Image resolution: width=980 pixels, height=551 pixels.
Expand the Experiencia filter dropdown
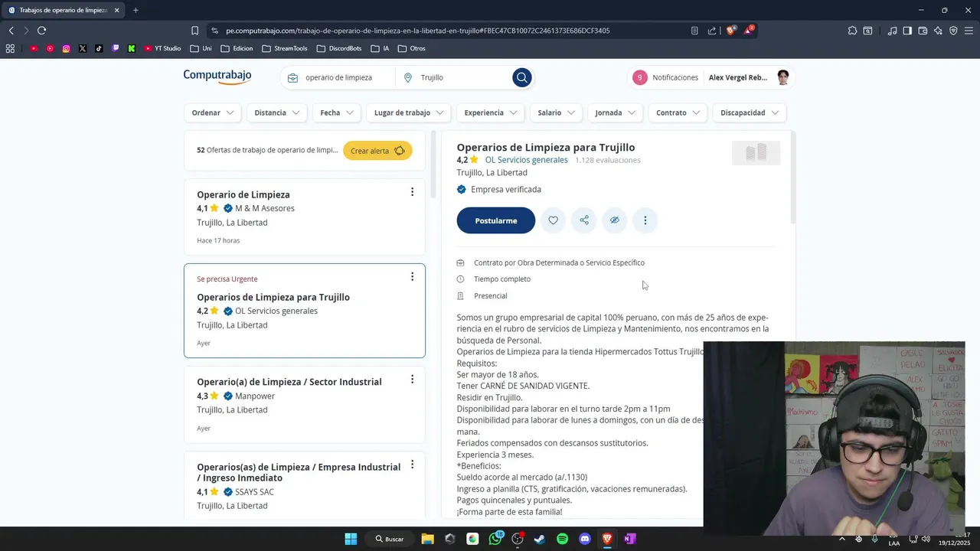pyautogui.click(x=490, y=112)
